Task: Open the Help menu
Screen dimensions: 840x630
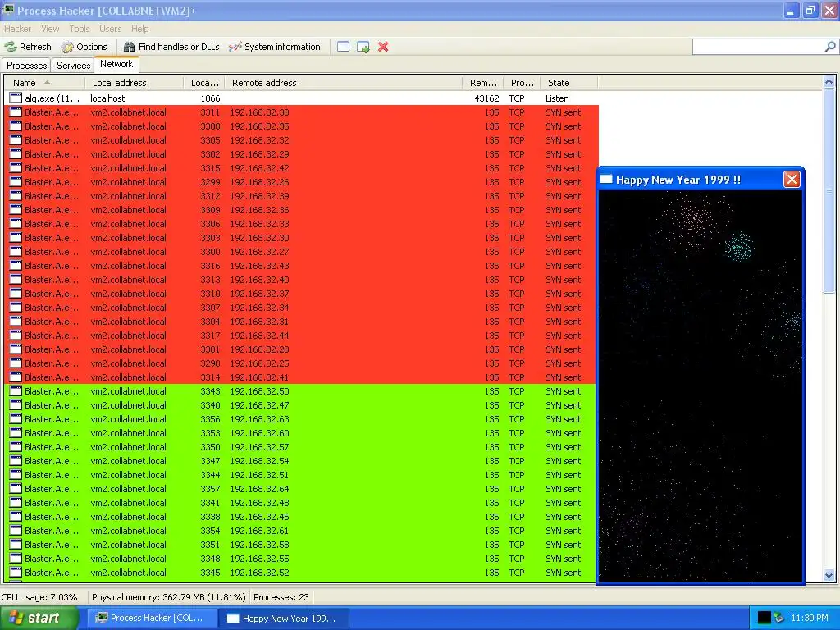Action: tap(139, 29)
